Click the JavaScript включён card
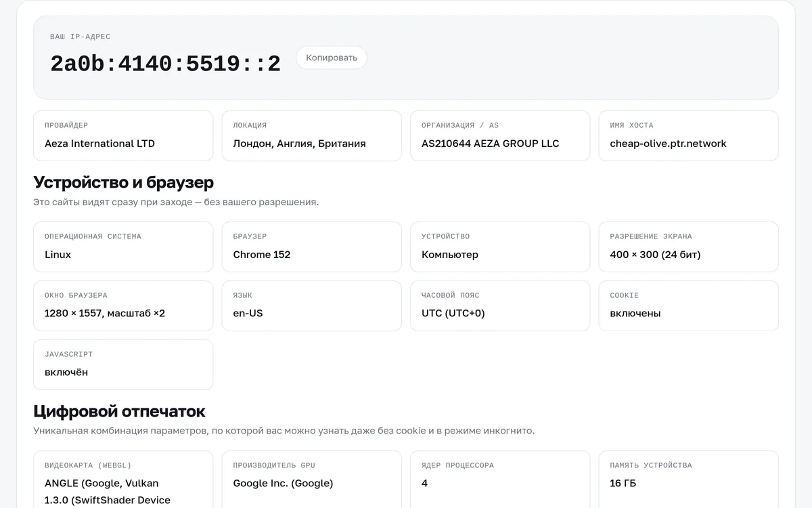812x508 pixels. click(x=123, y=365)
